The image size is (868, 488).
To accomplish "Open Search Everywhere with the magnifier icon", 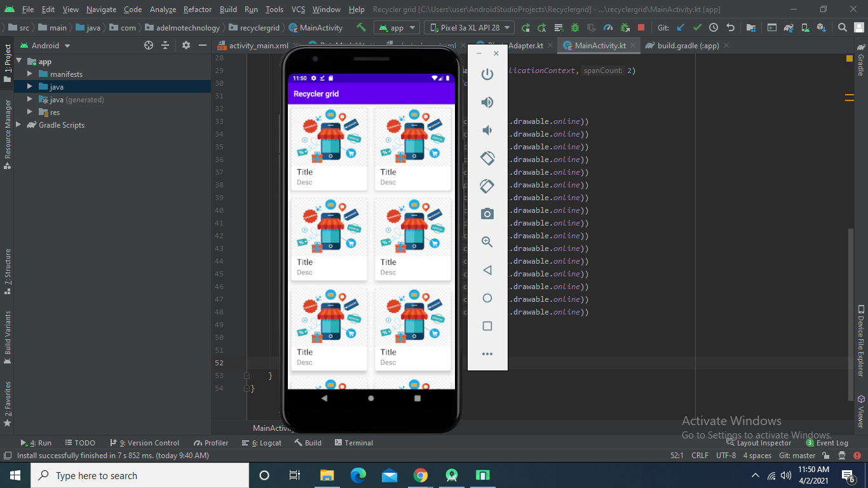I will (842, 27).
